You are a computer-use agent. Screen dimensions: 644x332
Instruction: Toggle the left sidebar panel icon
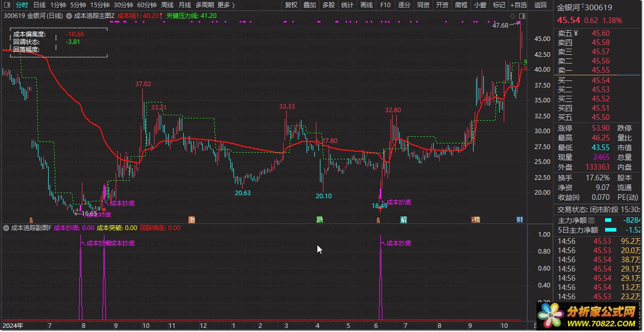pos(6,5)
